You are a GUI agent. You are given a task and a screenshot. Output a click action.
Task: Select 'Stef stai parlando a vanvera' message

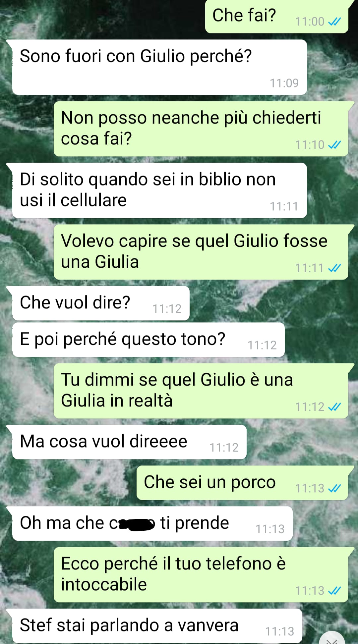tap(157, 626)
